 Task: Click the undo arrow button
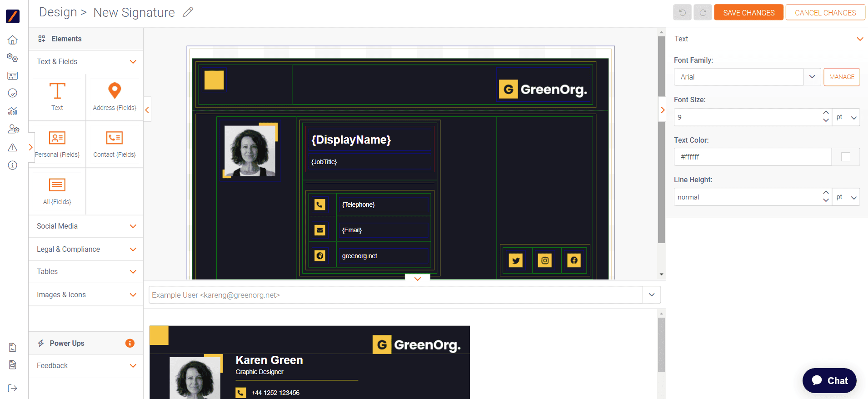point(682,13)
